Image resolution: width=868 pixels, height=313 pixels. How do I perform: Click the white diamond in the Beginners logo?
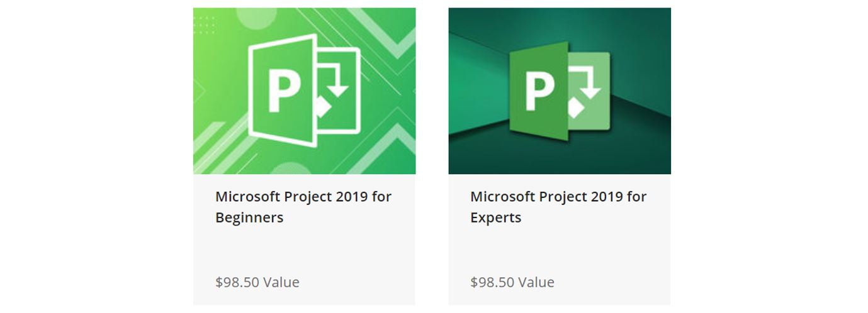pos(322,108)
